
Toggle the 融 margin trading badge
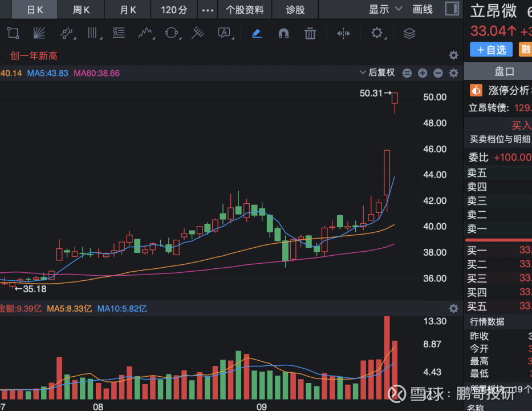[525, 50]
